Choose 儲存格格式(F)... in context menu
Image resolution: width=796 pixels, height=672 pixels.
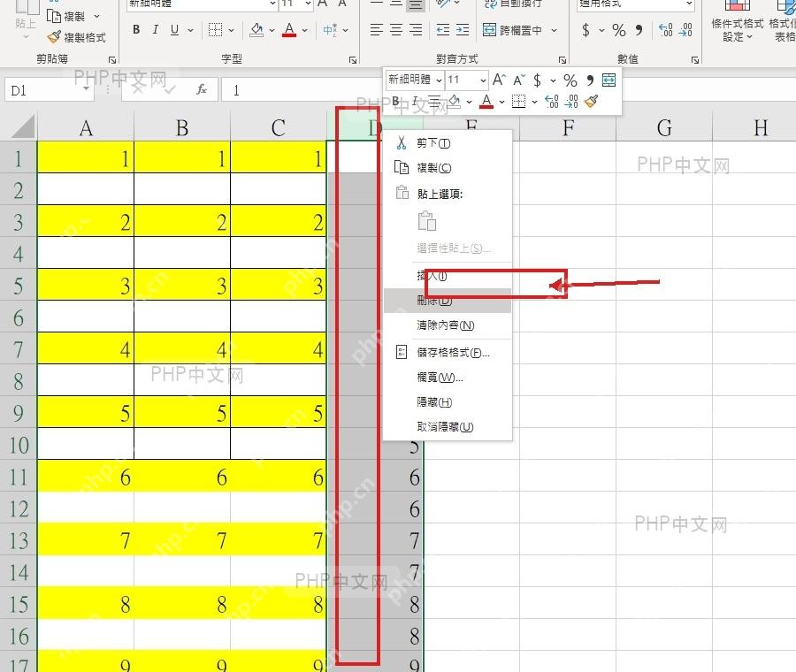coord(448,352)
